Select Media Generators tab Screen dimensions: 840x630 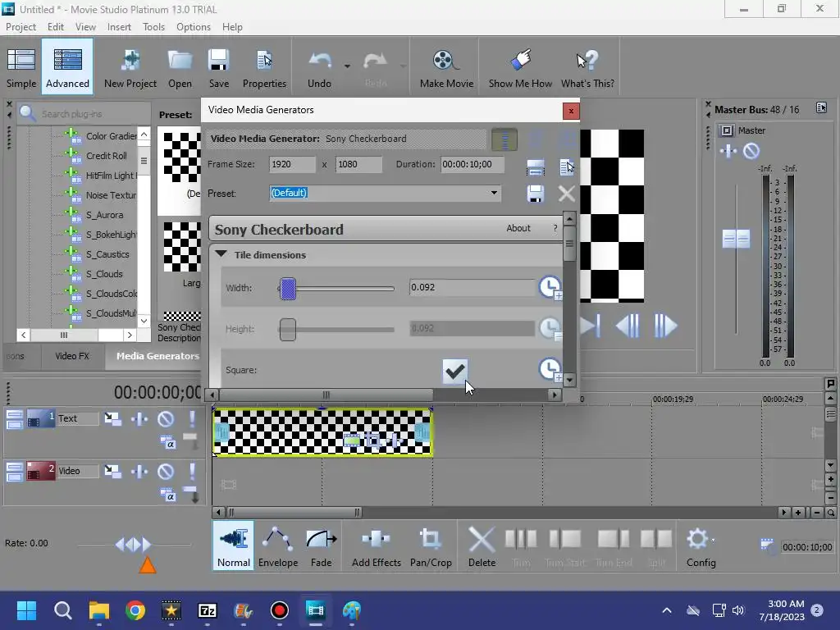(x=157, y=356)
